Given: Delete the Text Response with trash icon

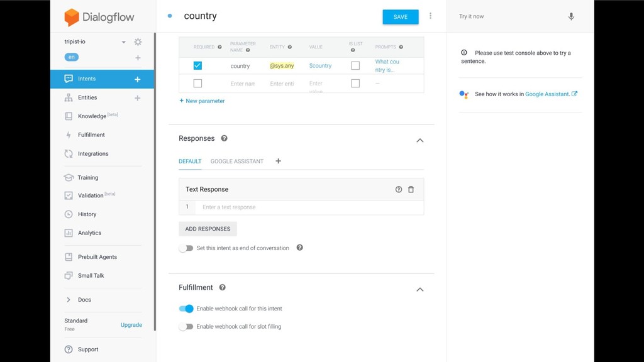Looking at the screenshot, I should [411, 189].
